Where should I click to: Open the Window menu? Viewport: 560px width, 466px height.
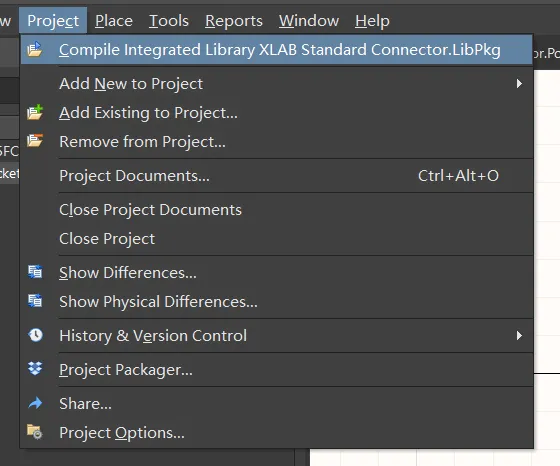tap(309, 21)
